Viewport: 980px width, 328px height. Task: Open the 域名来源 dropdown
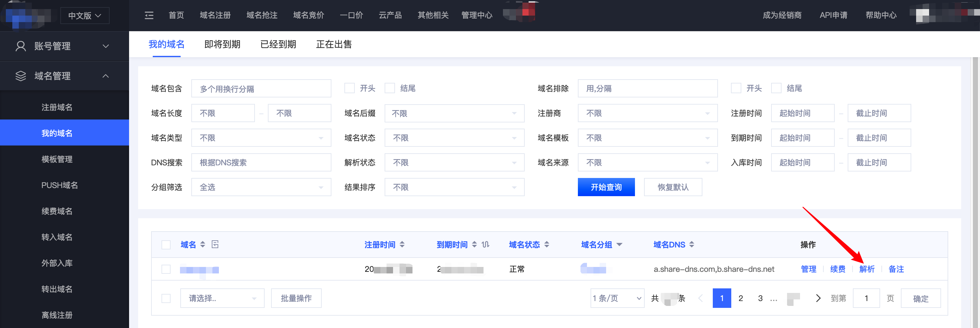[x=648, y=163]
